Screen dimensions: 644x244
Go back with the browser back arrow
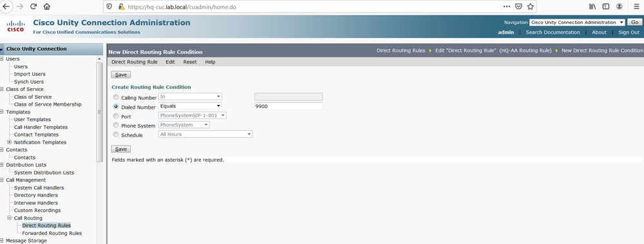[x=6, y=6]
